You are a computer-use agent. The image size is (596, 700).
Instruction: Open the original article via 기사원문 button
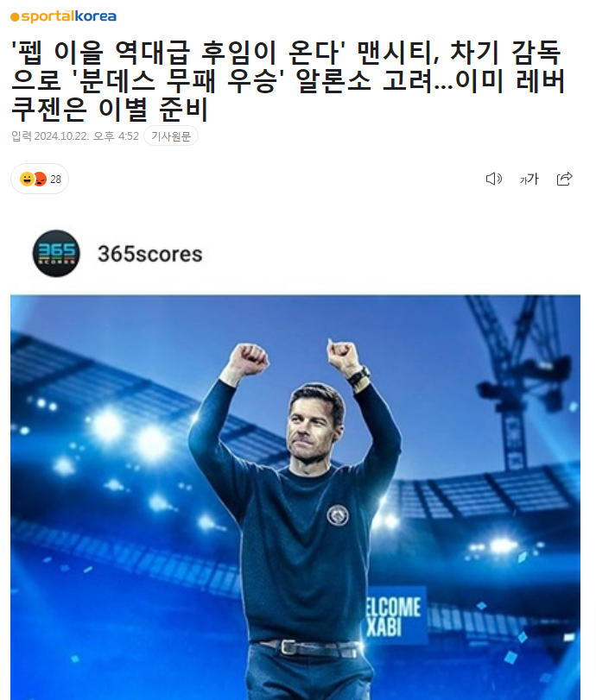(x=171, y=136)
